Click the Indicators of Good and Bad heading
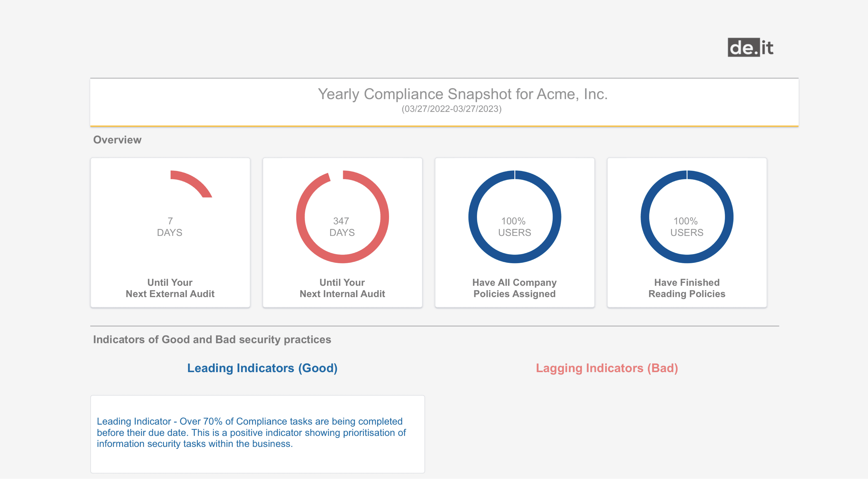The height and width of the screenshot is (479, 868). pos(212,339)
